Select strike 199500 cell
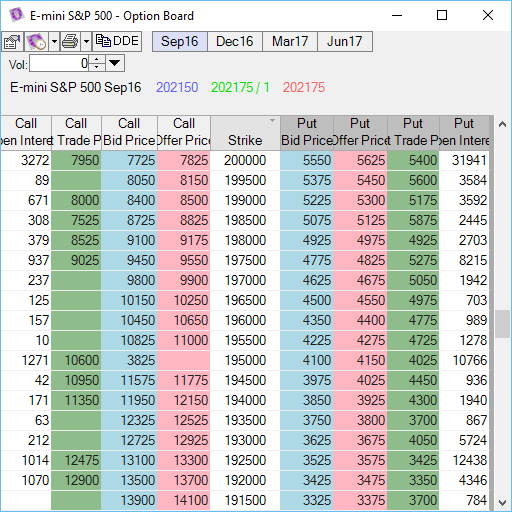The width and height of the screenshot is (512, 512). tap(245, 181)
